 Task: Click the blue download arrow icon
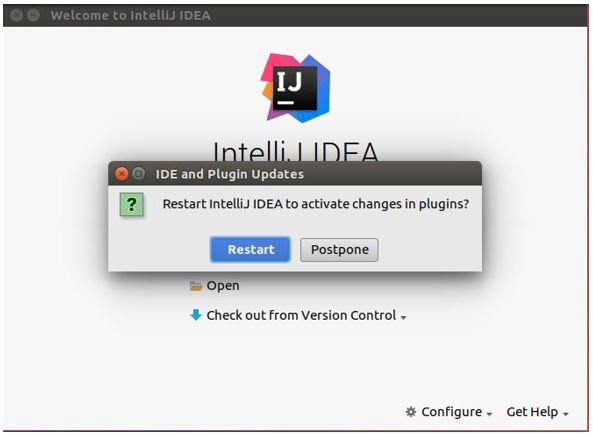click(x=196, y=315)
